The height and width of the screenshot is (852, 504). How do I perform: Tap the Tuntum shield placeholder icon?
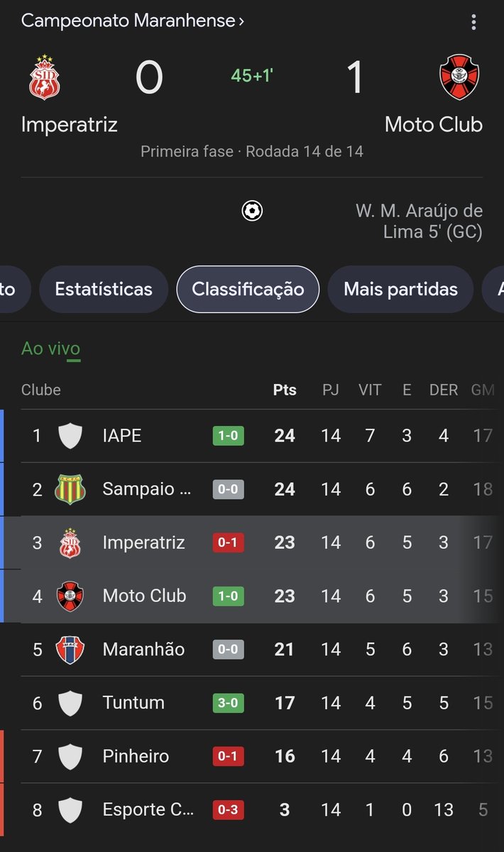tap(70, 703)
